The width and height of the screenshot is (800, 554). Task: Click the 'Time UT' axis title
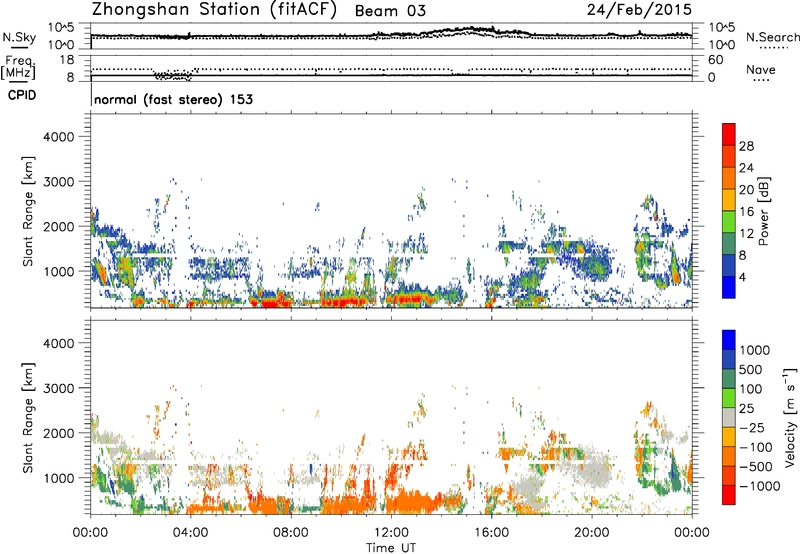(391, 547)
